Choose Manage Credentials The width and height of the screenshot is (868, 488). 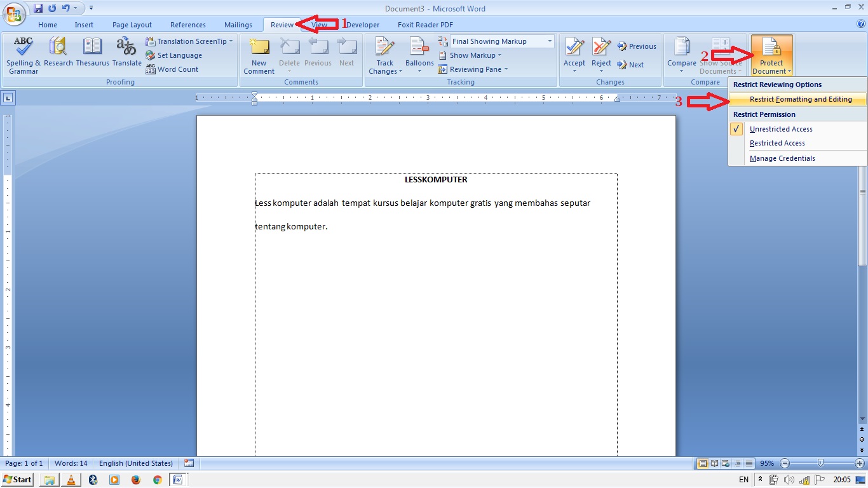coord(798,158)
